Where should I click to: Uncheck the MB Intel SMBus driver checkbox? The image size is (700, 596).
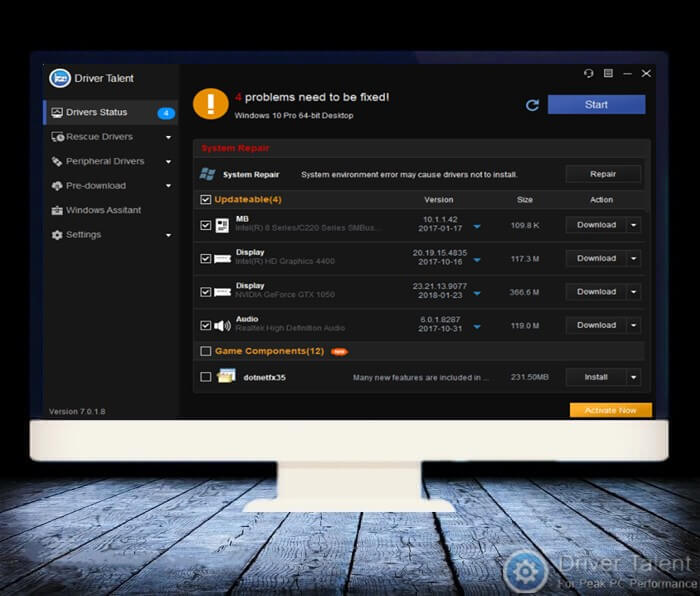click(x=205, y=225)
